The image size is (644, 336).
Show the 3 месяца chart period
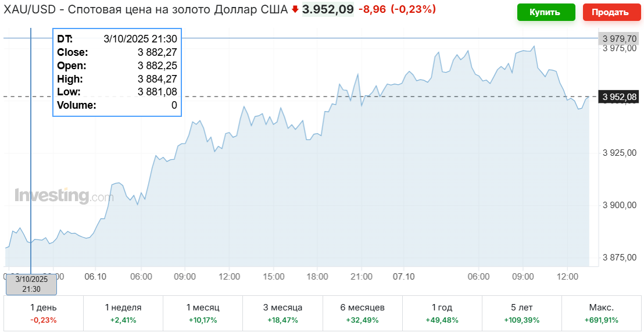click(282, 313)
